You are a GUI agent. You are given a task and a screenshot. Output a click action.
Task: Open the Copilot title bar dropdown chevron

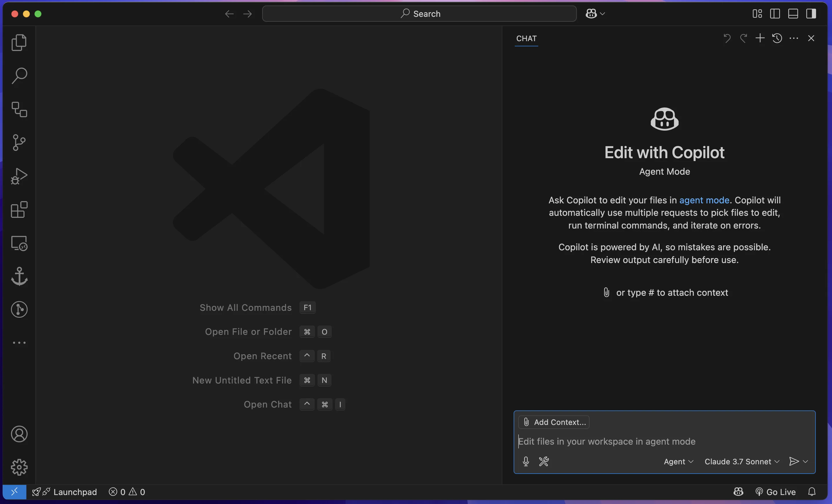click(603, 14)
